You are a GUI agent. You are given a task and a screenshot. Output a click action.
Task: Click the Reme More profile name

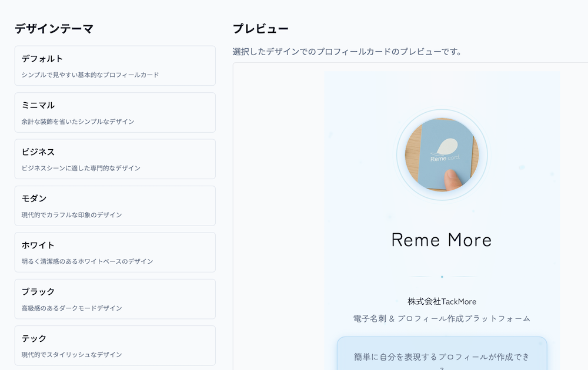442,240
